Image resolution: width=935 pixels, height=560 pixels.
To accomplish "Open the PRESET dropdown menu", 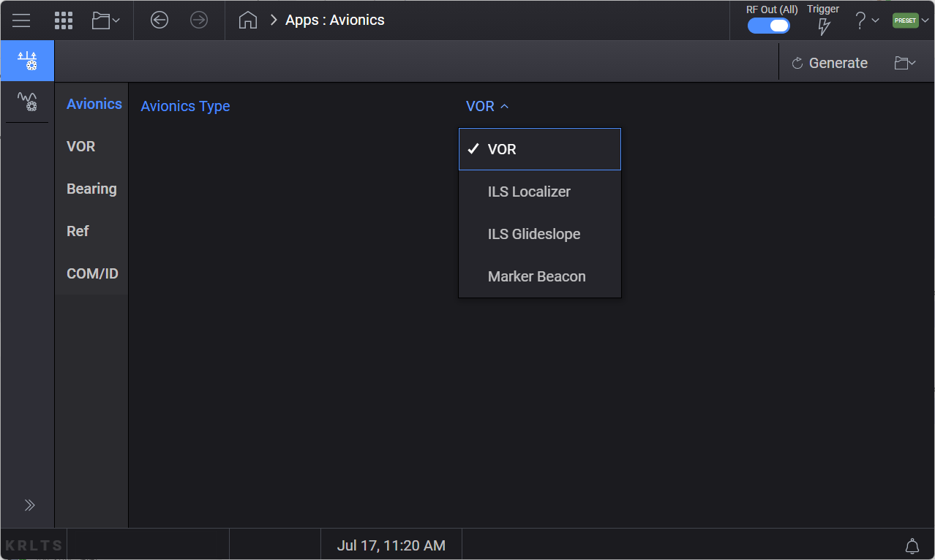I will click(910, 20).
